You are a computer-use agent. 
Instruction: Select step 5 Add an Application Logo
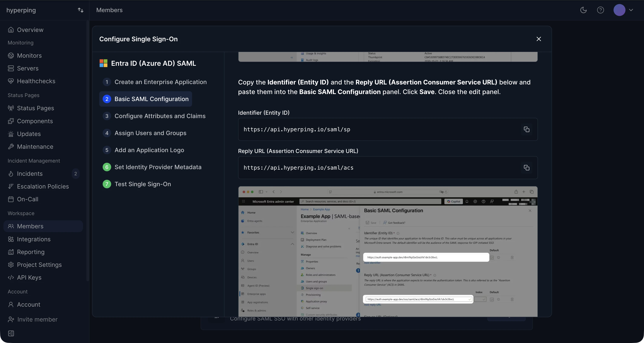coord(143,150)
